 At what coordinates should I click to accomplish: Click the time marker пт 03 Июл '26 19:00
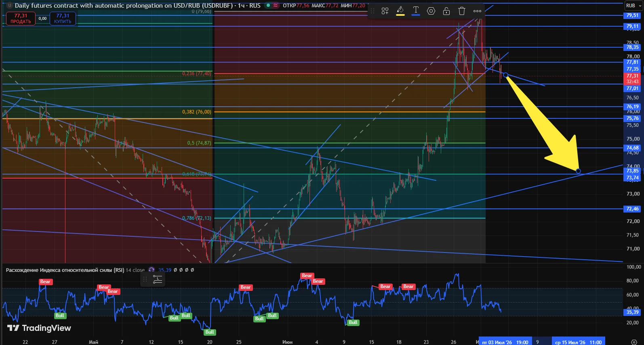(505, 342)
